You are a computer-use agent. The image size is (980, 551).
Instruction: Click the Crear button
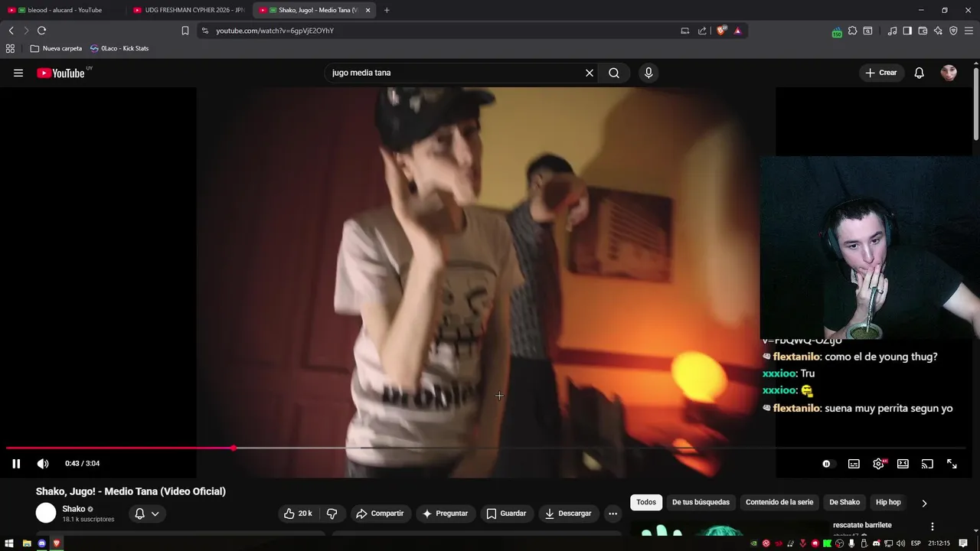pyautogui.click(x=881, y=73)
